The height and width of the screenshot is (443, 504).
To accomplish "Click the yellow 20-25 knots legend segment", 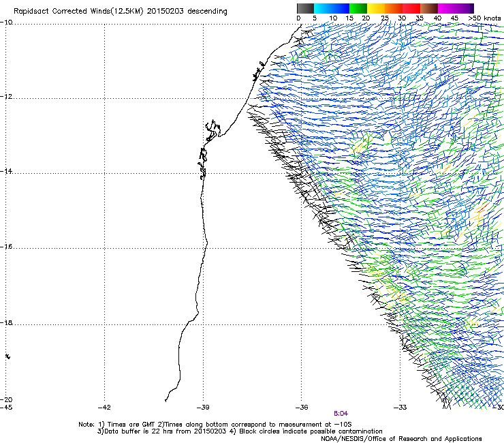I will (x=376, y=8).
